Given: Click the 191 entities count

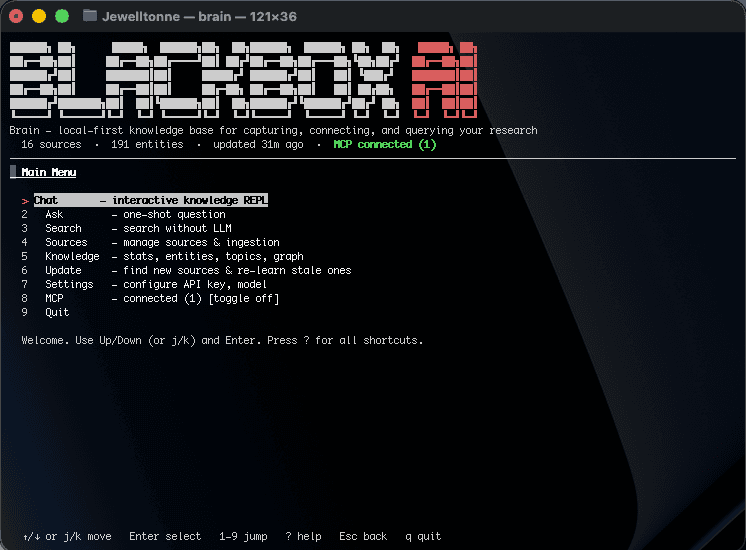Looking at the screenshot, I should pos(147,145).
